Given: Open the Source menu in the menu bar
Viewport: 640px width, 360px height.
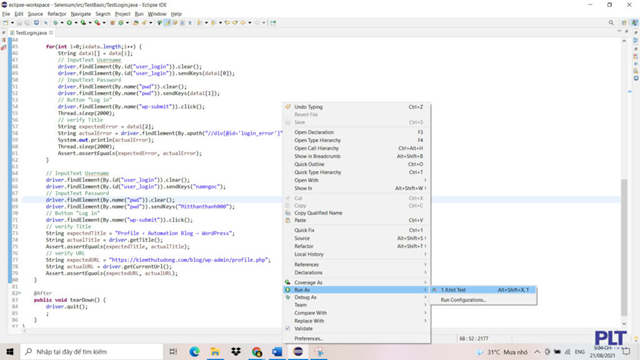Looking at the screenshot, I should 35,14.
